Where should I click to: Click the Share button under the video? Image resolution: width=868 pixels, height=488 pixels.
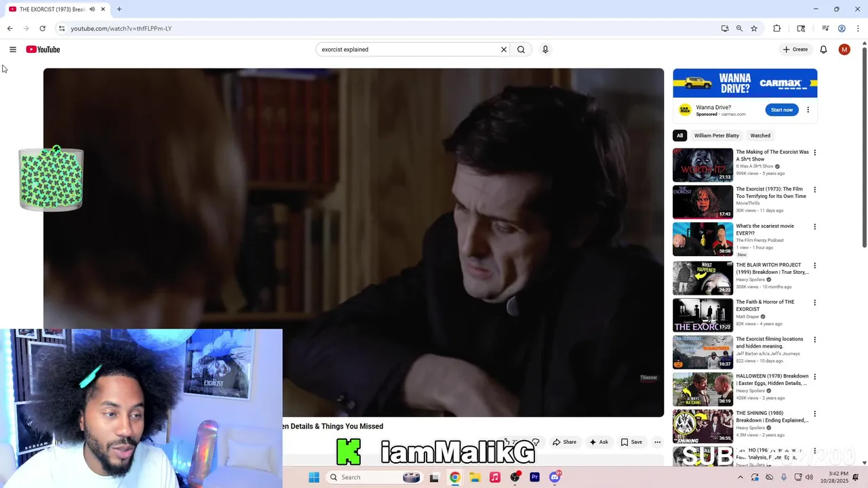[x=564, y=442]
